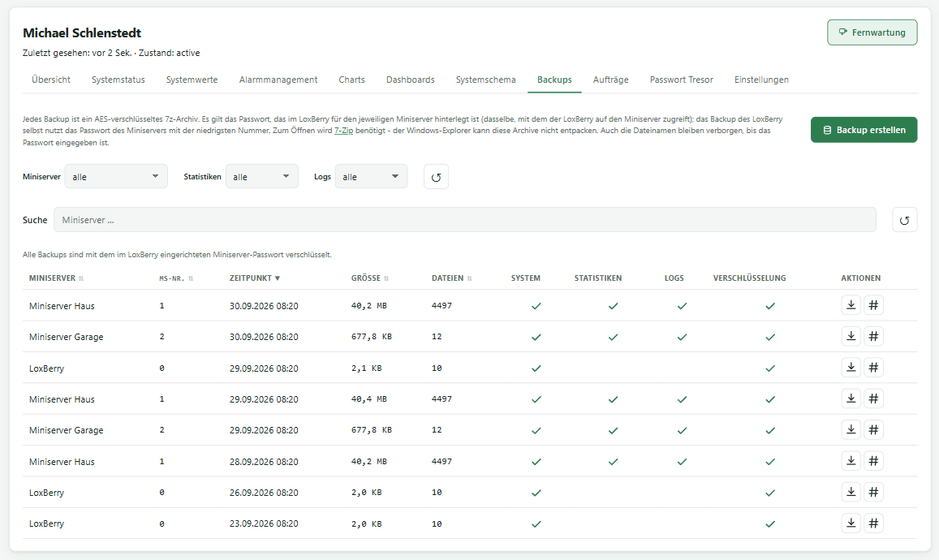
Task: Click the Statistiken column header in table
Action: tap(597, 278)
